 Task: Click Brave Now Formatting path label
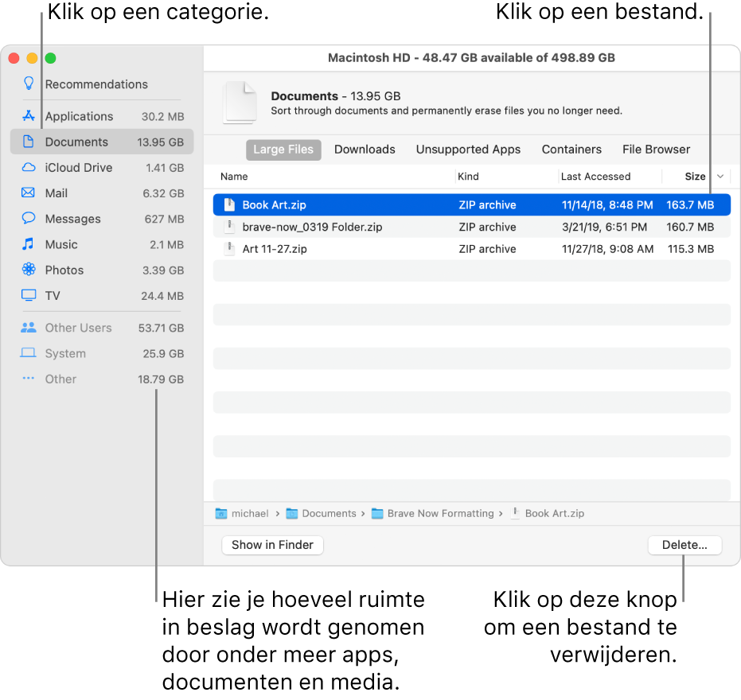440,513
